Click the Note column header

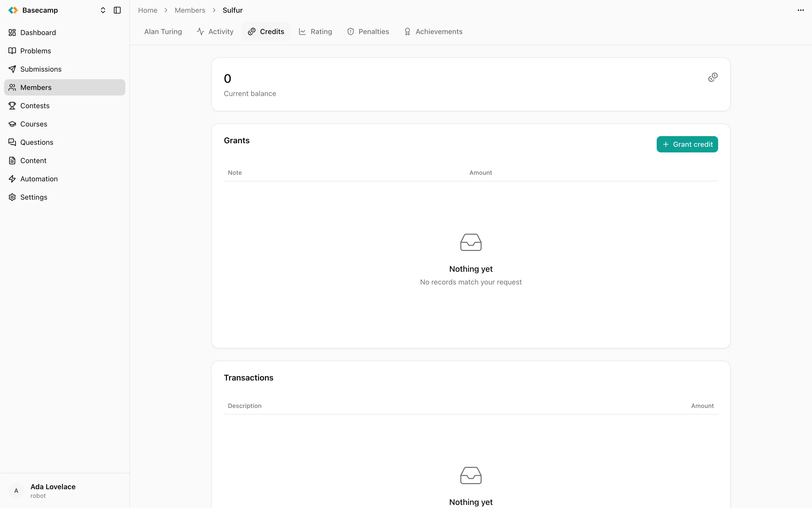click(x=235, y=173)
